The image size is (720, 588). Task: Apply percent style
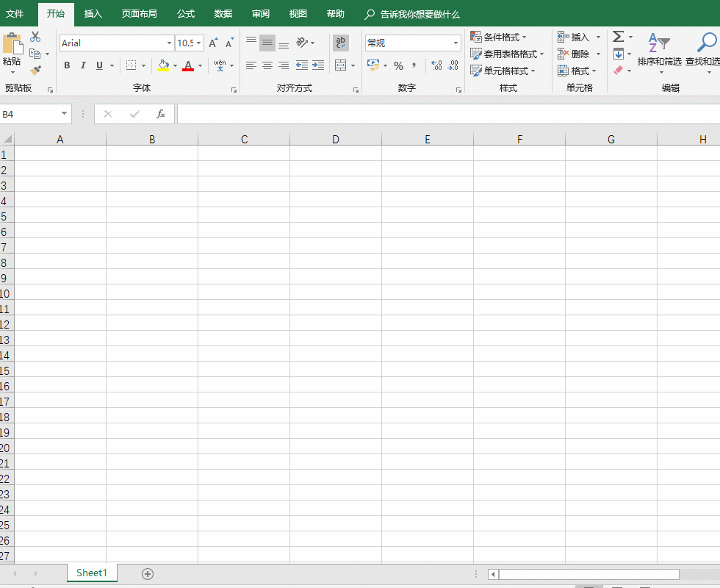[x=398, y=65]
